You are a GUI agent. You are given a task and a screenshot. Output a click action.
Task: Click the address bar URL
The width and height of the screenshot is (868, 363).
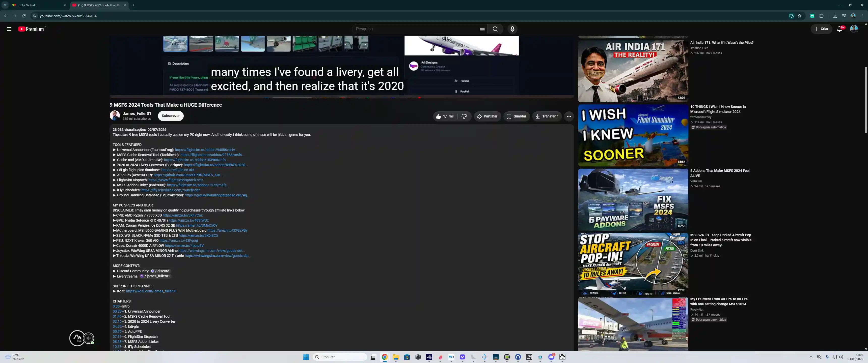[68, 16]
